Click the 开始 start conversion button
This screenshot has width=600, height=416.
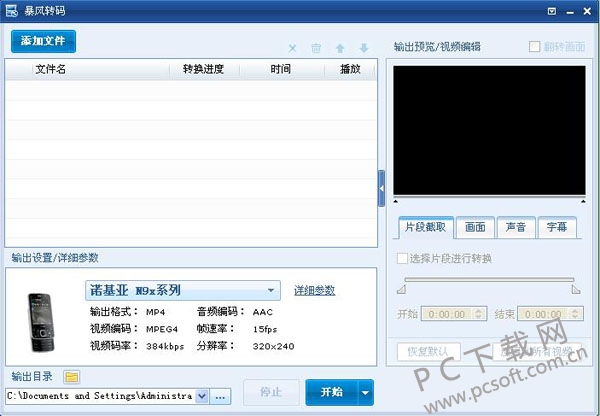[332, 393]
